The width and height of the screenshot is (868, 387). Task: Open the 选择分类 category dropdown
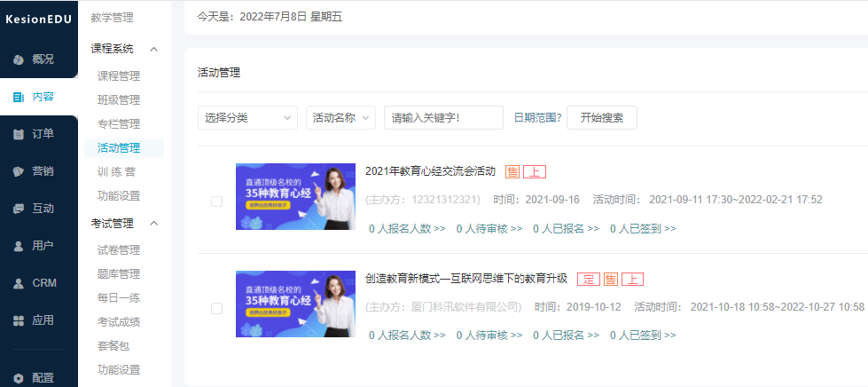pyautogui.click(x=247, y=118)
